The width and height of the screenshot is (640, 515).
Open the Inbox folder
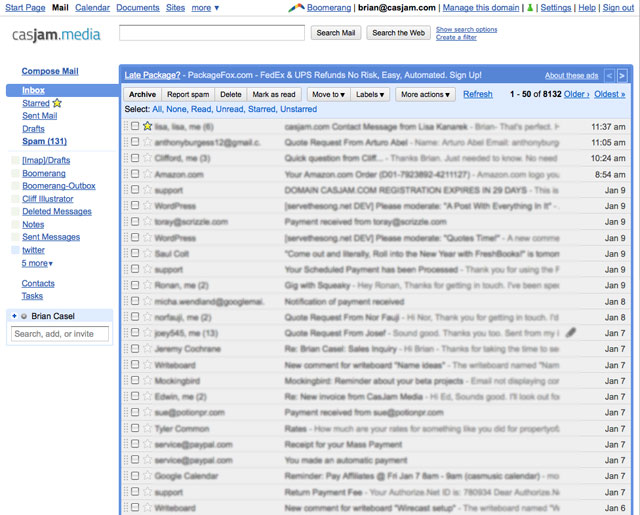[x=33, y=90]
